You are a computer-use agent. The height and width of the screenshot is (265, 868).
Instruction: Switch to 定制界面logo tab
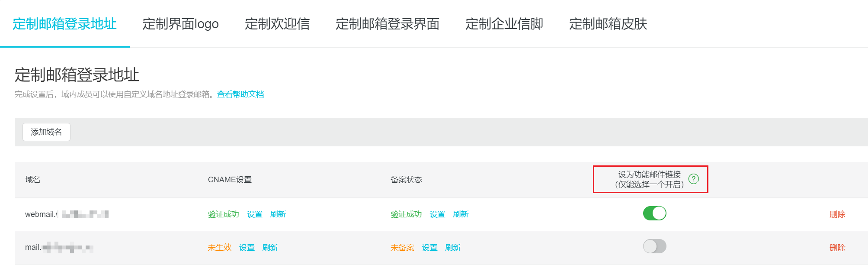[180, 24]
